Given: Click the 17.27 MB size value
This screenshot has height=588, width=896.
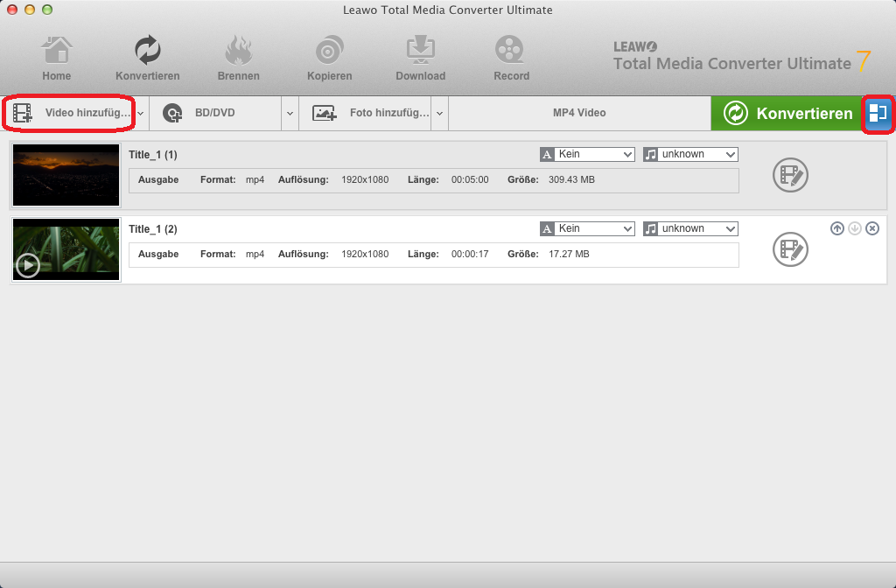Looking at the screenshot, I should (x=569, y=254).
